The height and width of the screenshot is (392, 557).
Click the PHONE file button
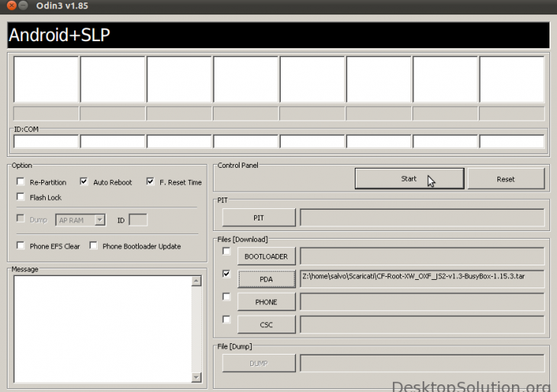pyautogui.click(x=266, y=302)
